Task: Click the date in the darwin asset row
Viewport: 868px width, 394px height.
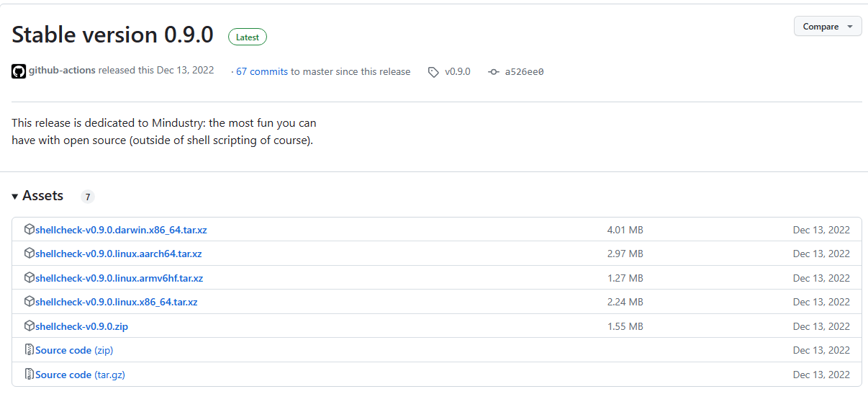Action: coord(821,230)
